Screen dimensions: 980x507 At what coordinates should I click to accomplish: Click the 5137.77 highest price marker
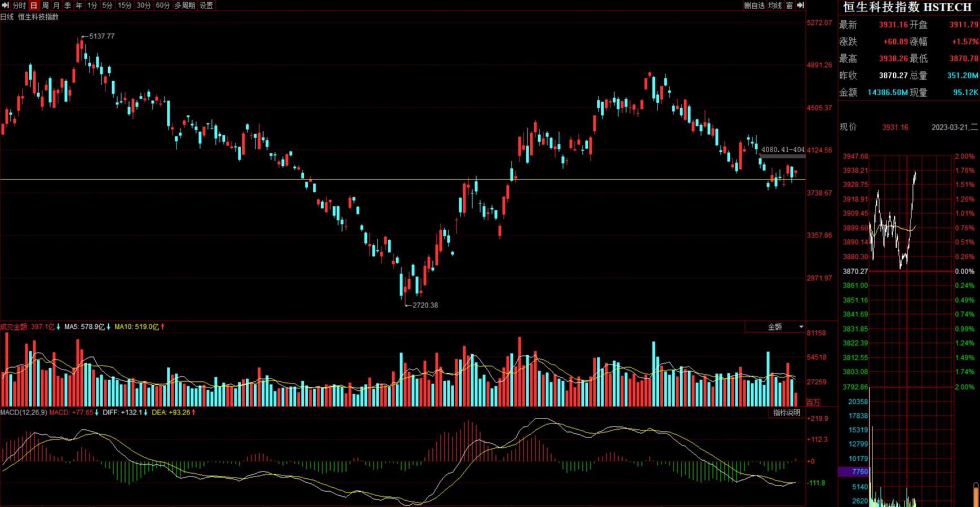[101, 36]
